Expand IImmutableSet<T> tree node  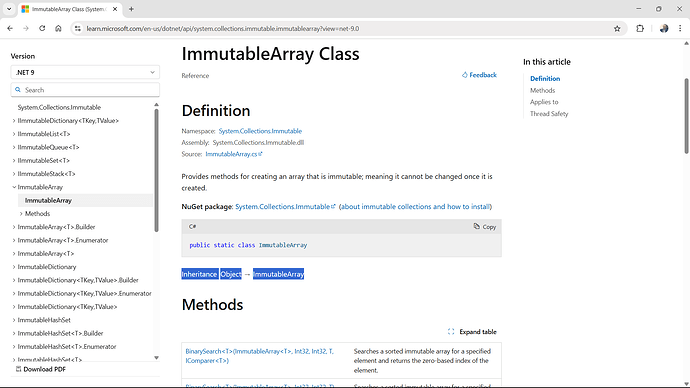coord(14,161)
